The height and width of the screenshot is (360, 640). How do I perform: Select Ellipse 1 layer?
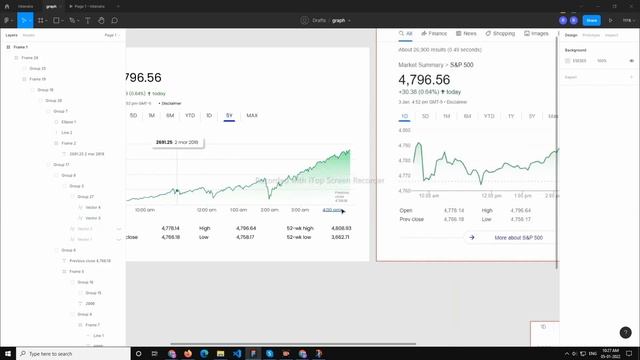coord(69,122)
